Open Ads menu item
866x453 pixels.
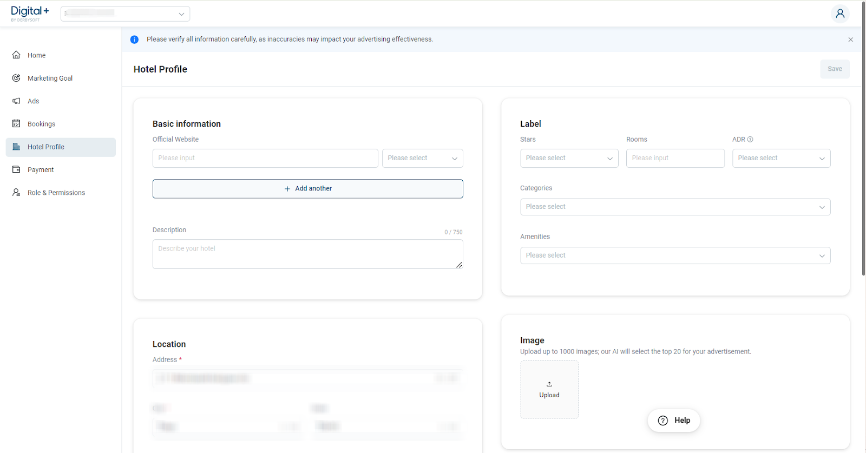coord(61,101)
